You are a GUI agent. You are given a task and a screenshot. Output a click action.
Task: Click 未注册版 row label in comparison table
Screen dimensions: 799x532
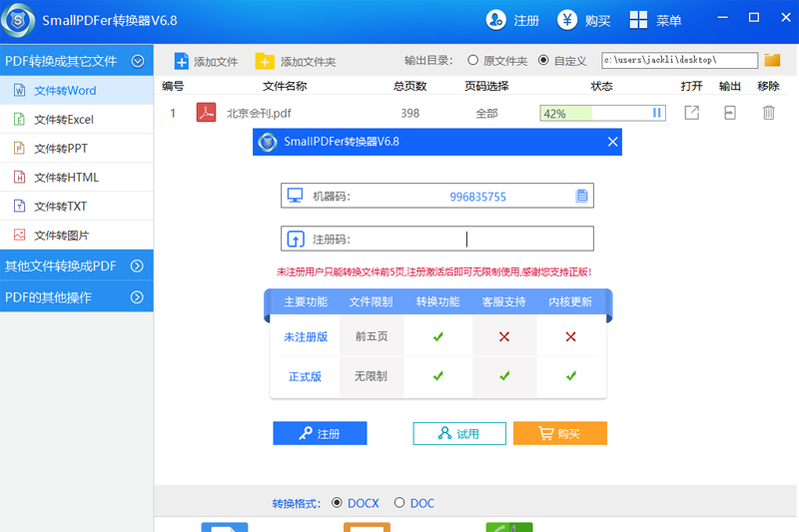(306, 337)
